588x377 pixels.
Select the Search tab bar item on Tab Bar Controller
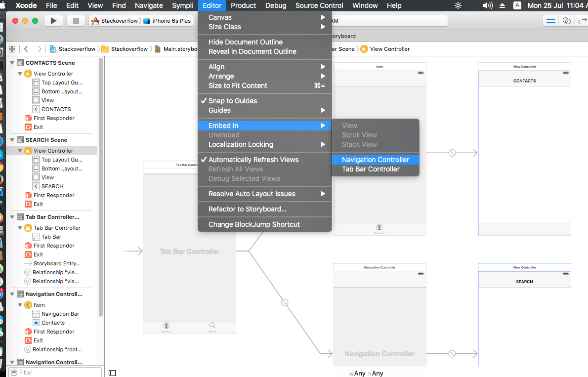coord(212,327)
